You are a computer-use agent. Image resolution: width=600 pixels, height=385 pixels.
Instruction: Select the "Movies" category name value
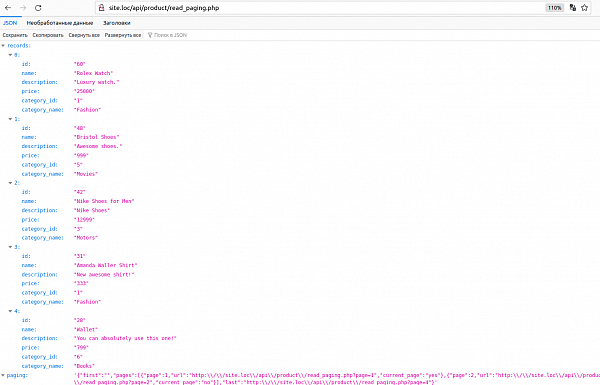click(x=86, y=174)
